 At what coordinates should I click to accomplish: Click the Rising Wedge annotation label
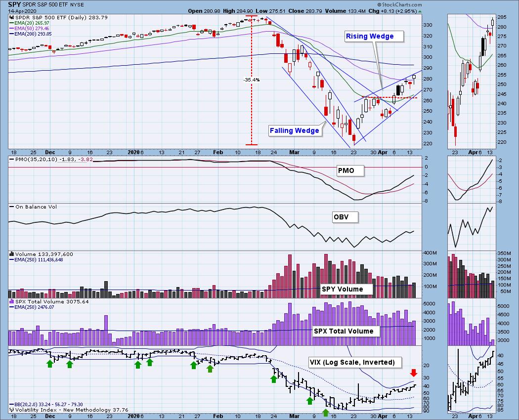tap(374, 37)
